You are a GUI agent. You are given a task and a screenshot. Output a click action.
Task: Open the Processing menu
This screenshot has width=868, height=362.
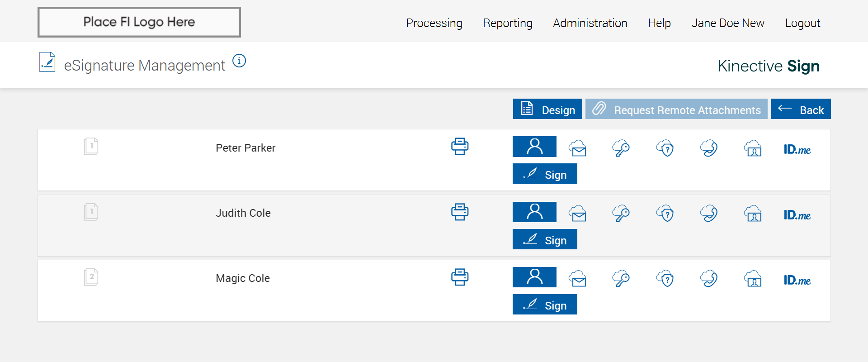click(434, 23)
